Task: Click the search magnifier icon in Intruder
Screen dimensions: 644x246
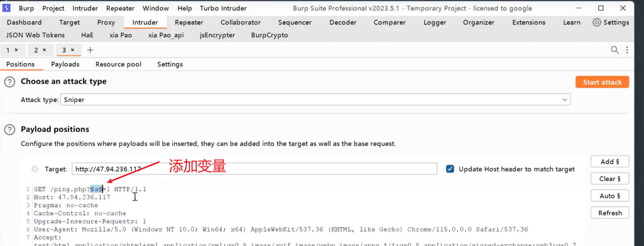Action: 615,50
